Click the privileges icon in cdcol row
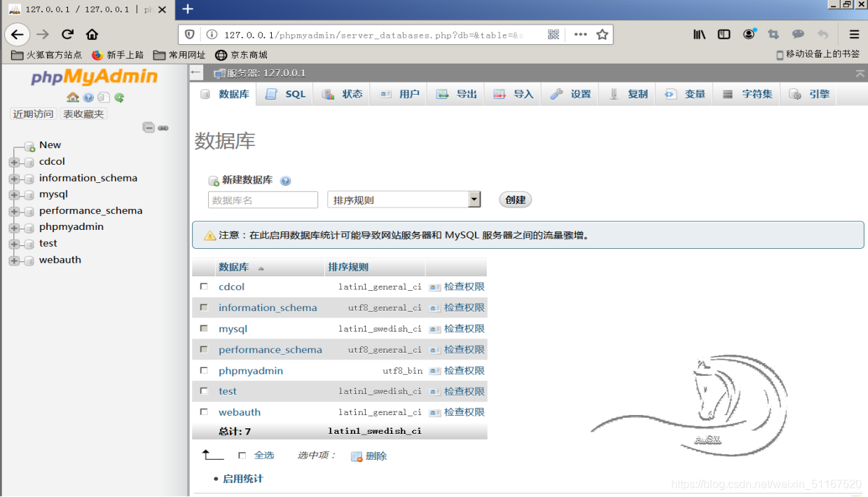Screen dimensions: 868x497 click(435, 287)
